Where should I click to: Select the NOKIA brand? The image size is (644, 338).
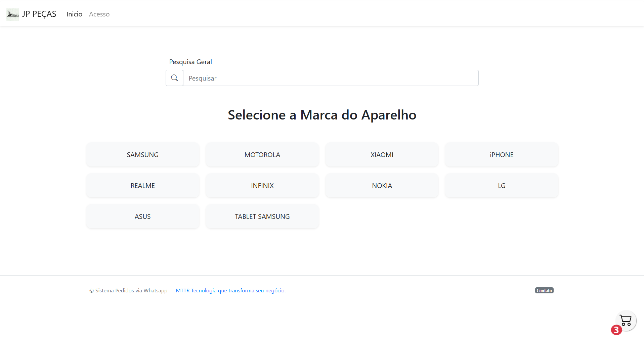click(x=382, y=185)
